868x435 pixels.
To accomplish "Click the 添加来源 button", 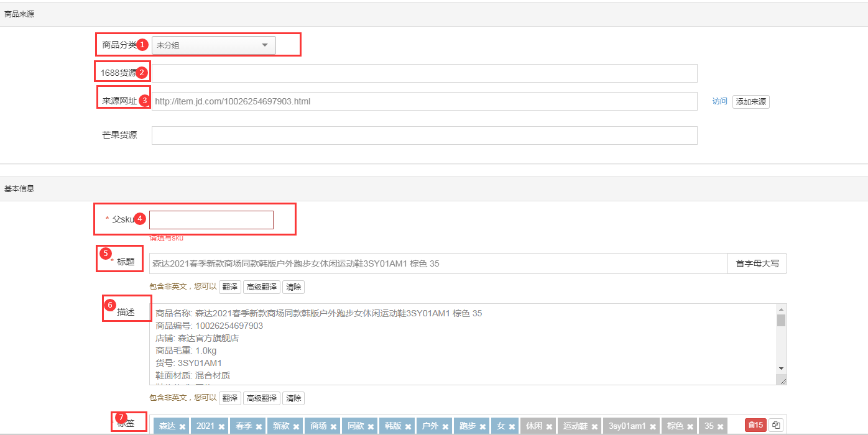I will (x=751, y=102).
